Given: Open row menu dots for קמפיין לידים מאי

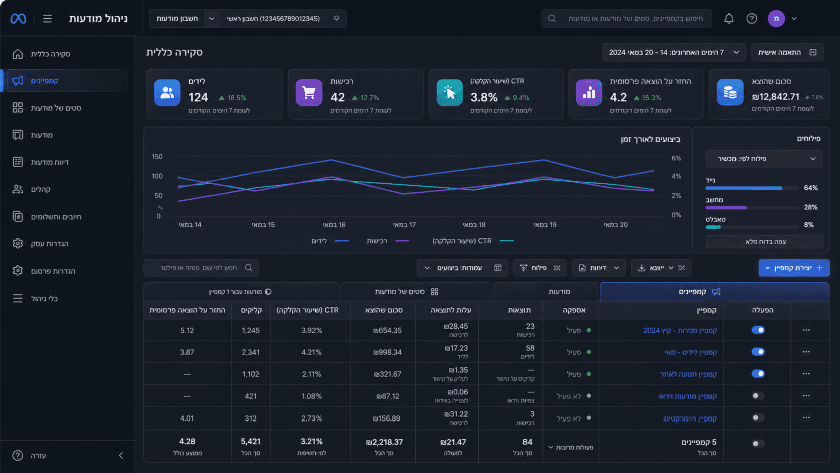Looking at the screenshot, I should 806,352.
